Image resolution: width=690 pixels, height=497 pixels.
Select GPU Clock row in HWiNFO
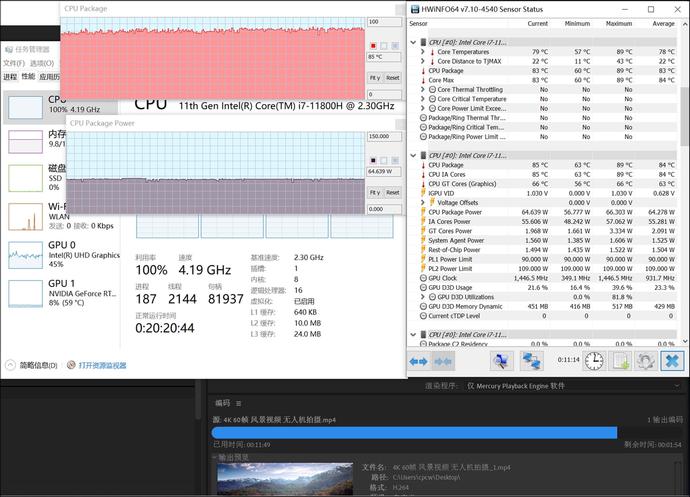click(547, 278)
